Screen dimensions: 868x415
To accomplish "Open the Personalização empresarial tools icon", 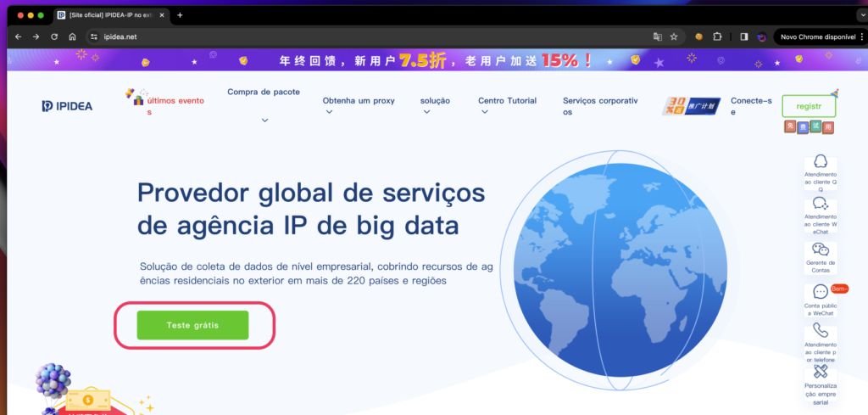I will pyautogui.click(x=820, y=372).
